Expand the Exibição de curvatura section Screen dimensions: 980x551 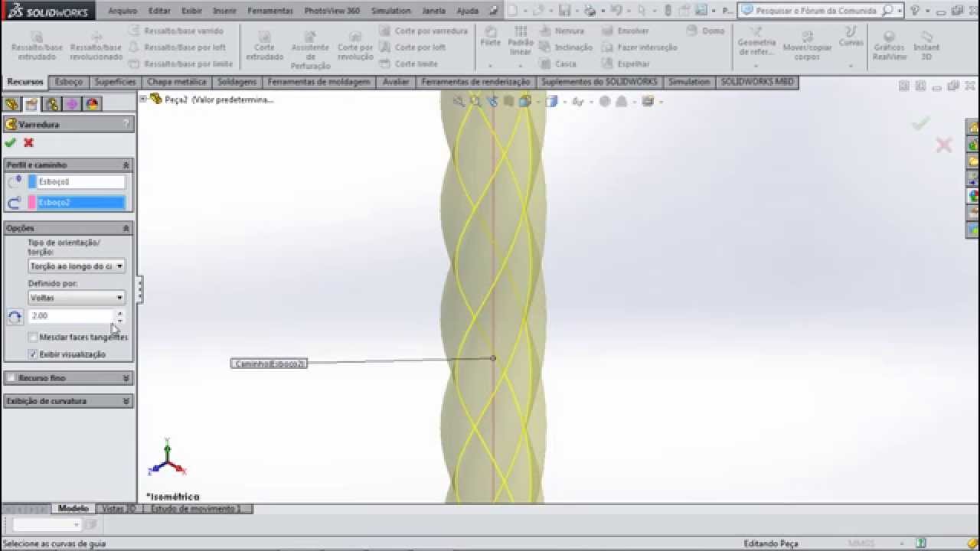pyautogui.click(x=126, y=401)
